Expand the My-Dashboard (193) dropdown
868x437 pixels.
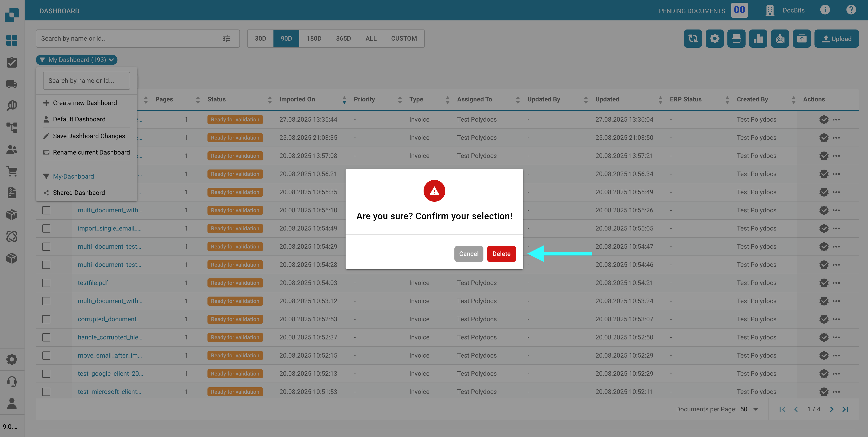[77, 60]
